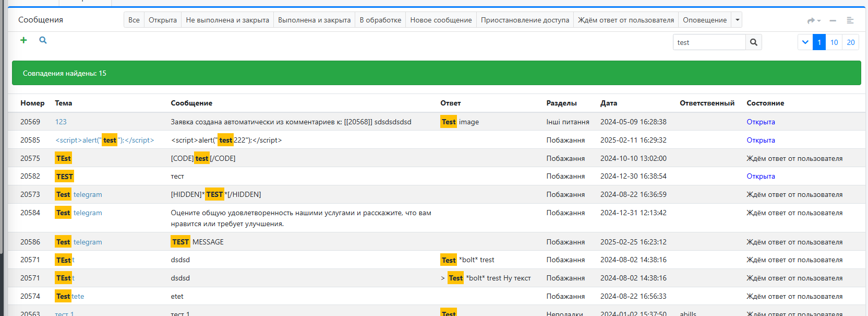Open the list options icon in header
868x316 pixels.
coord(850,20)
